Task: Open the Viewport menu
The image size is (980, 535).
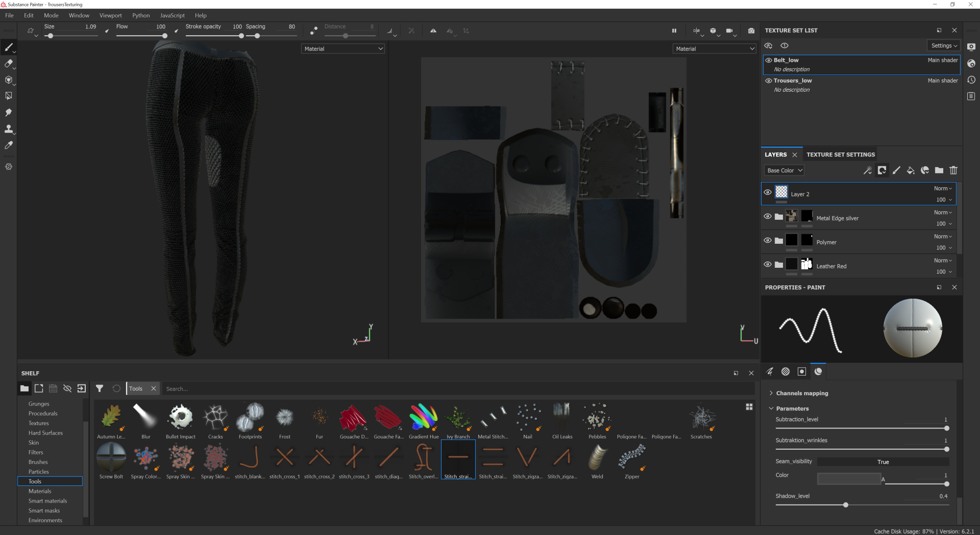Action: pos(110,15)
